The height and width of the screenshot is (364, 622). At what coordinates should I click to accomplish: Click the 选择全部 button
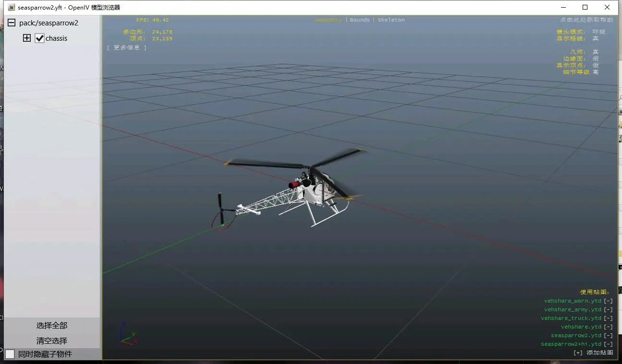(52, 325)
